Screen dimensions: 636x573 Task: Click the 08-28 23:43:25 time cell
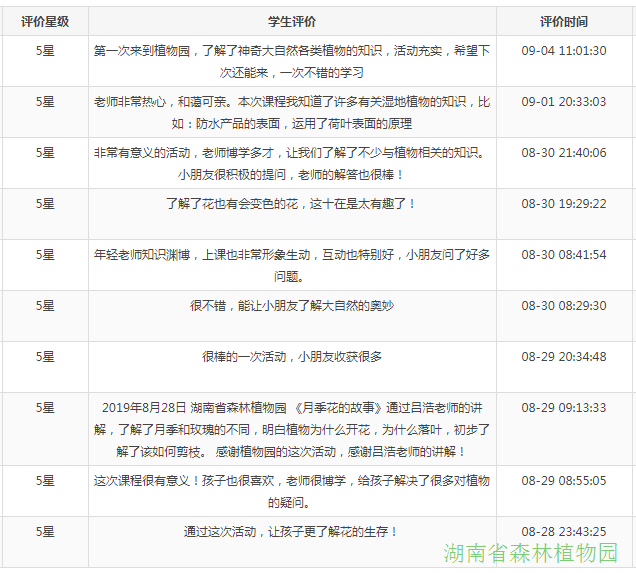tap(564, 532)
